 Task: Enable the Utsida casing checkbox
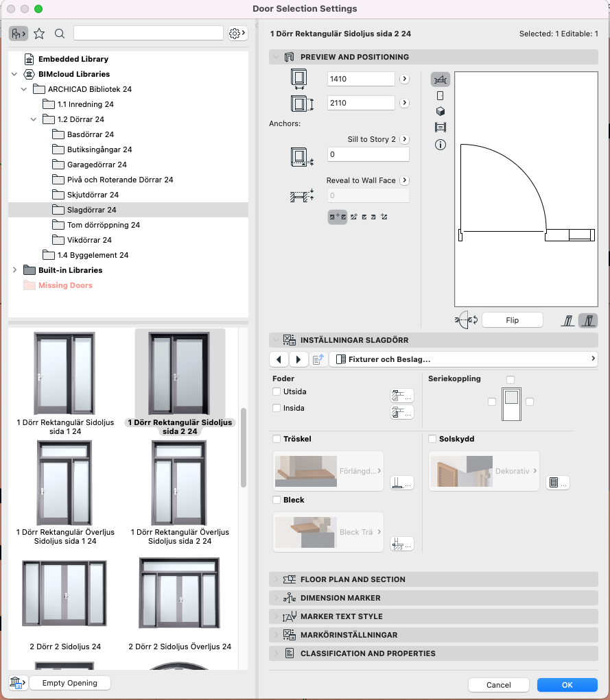click(x=277, y=392)
